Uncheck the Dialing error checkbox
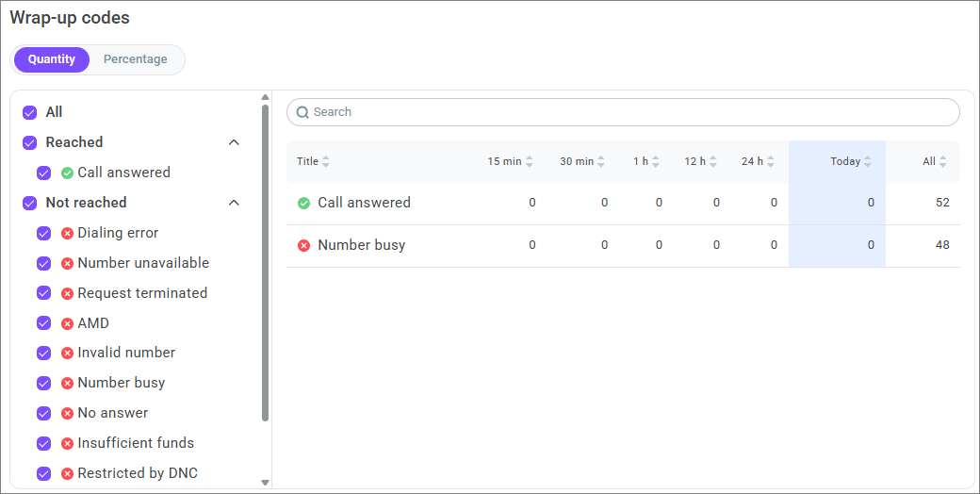980x494 pixels. pos(43,233)
